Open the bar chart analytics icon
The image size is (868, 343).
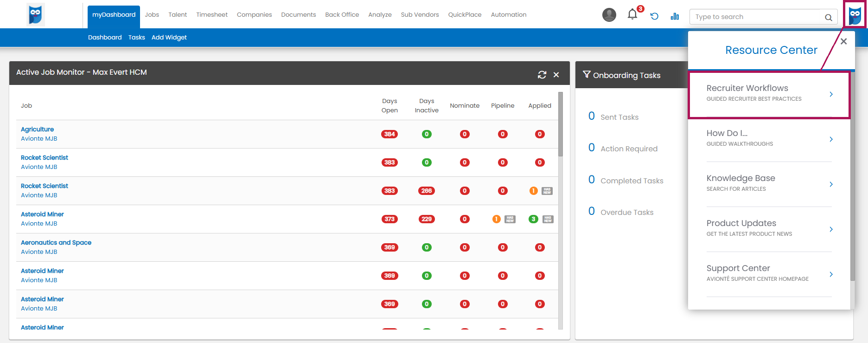coord(675,16)
